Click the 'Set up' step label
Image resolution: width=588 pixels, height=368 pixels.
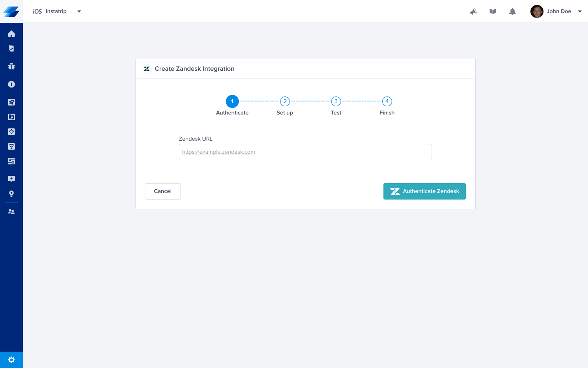(285, 113)
